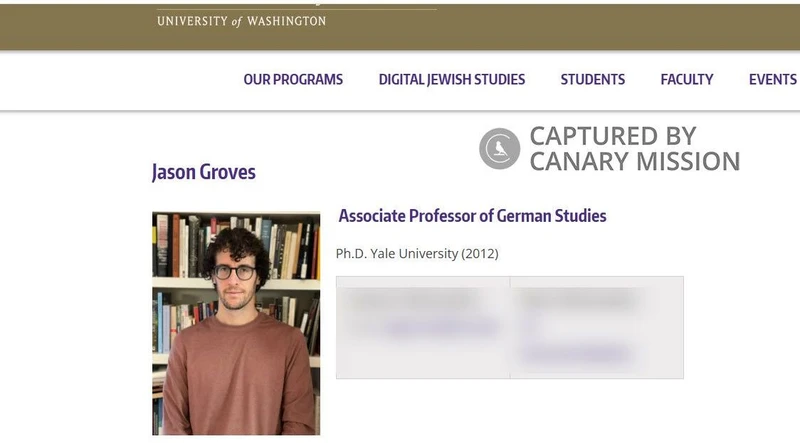Click the Jason Groves name heading
The height and width of the screenshot is (443, 800).
tap(203, 172)
